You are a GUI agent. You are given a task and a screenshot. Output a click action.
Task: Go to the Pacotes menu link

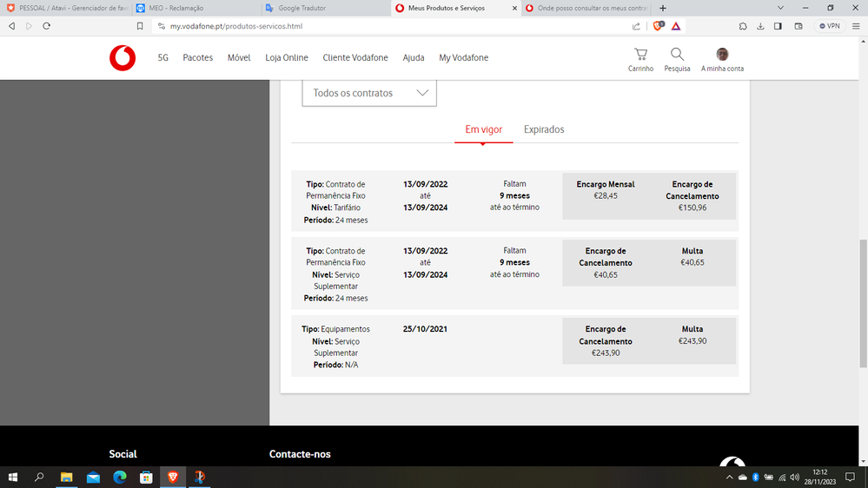coord(197,58)
